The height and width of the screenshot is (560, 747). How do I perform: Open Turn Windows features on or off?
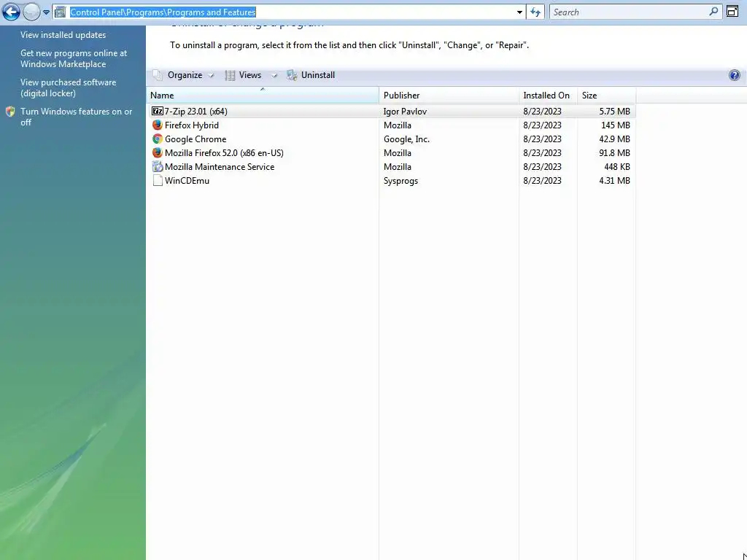76,117
